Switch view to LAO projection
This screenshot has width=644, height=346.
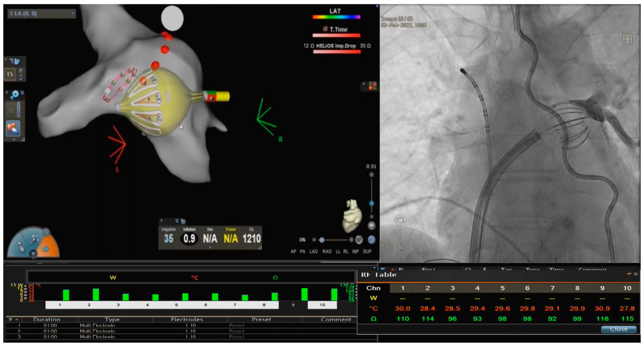(x=313, y=251)
